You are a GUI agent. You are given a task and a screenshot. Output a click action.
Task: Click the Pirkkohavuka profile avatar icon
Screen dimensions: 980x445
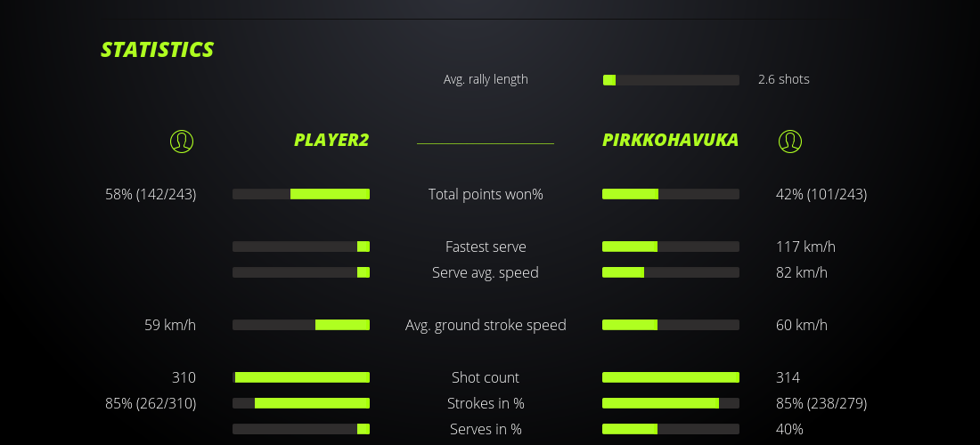point(789,141)
